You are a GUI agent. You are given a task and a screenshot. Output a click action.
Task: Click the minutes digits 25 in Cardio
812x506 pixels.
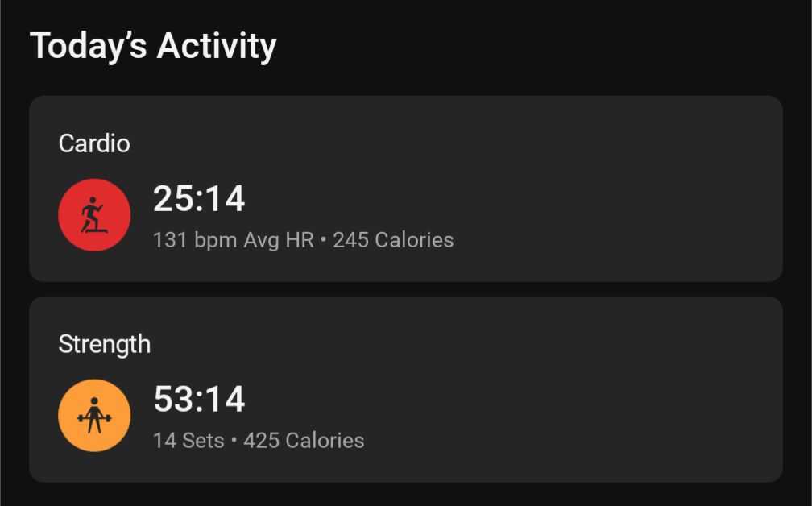pos(173,198)
